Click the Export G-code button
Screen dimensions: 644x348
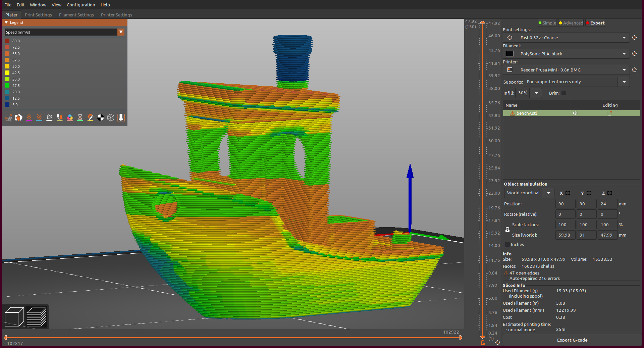pyautogui.click(x=572, y=340)
